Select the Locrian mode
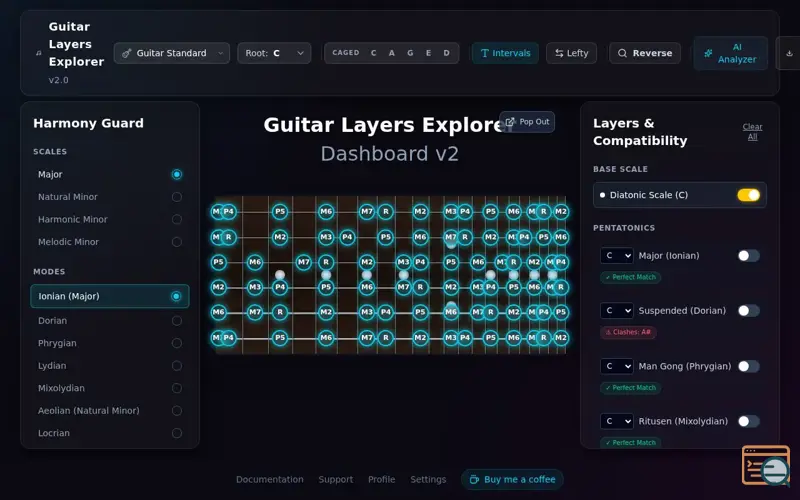800x500 pixels. [110, 433]
